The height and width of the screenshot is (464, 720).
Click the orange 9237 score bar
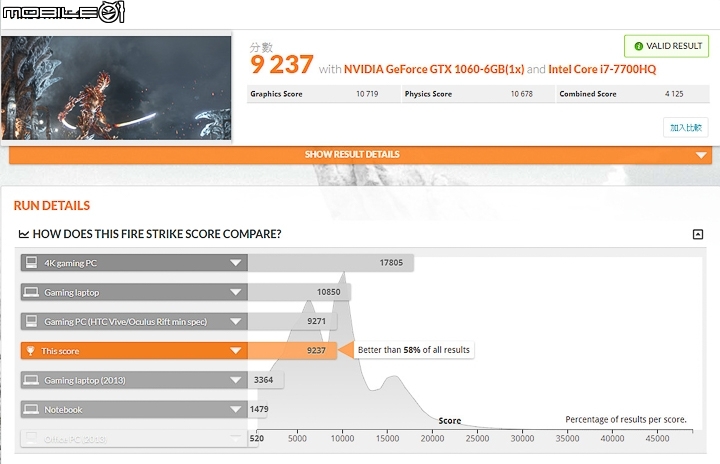coord(292,351)
